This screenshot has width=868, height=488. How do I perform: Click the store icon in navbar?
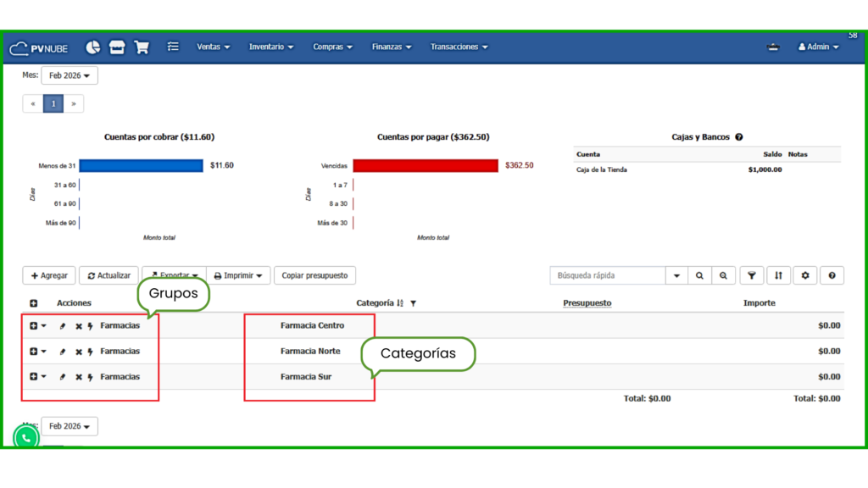click(117, 47)
